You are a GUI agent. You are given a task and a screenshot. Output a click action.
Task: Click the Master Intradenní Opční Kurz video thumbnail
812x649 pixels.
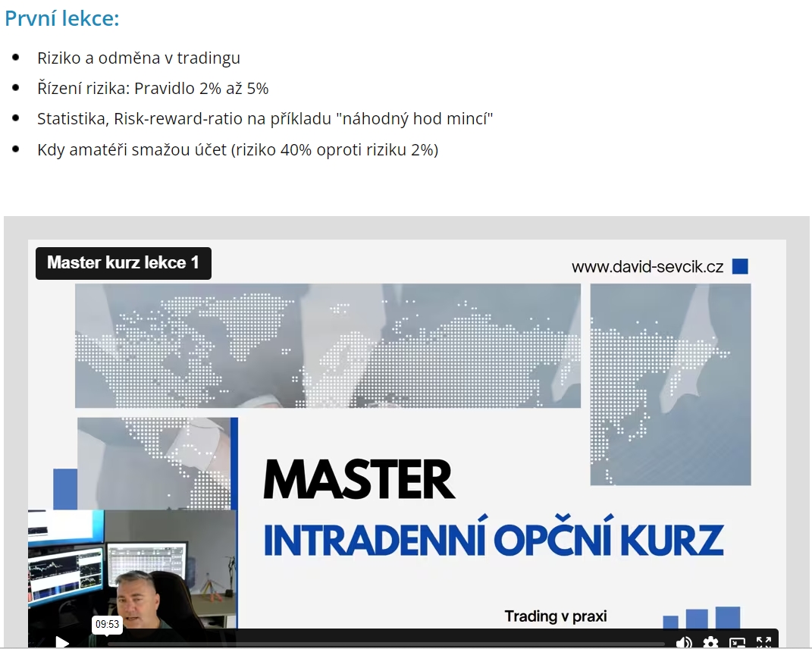coord(406,443)
